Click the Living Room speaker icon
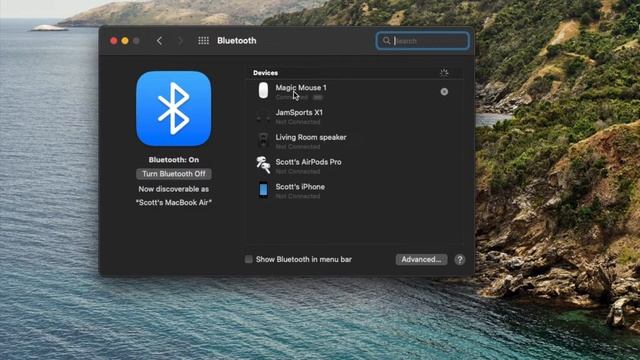 263,140
